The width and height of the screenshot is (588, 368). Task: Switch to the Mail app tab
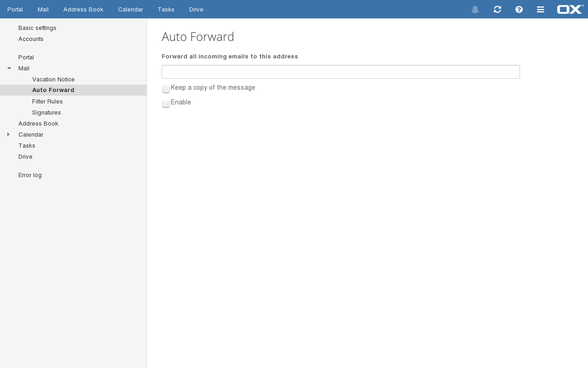(43, 10)
